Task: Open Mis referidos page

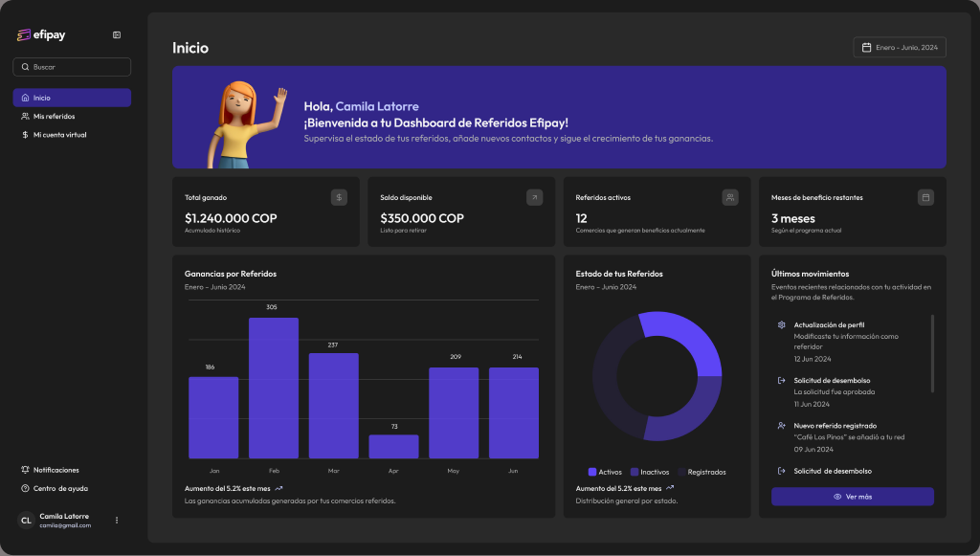Action: point(72,116)
